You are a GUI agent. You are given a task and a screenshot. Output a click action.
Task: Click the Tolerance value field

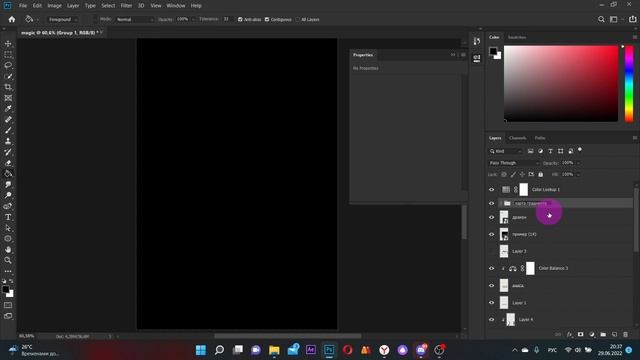(x=227, y=19)
